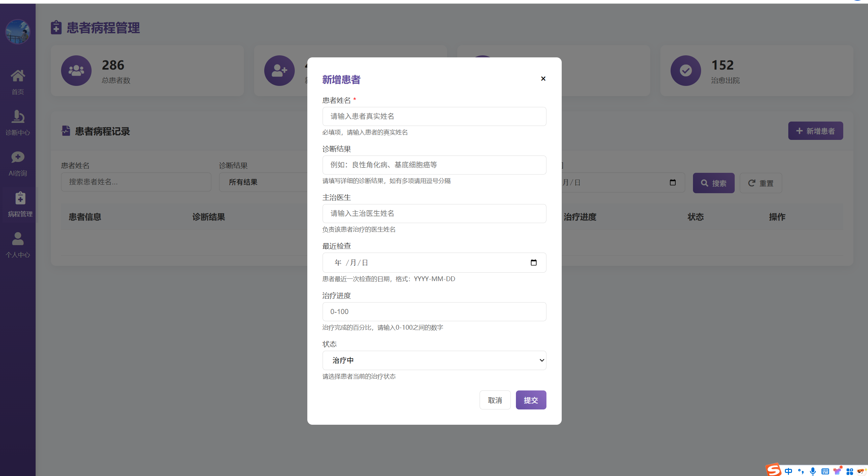Click the 治疗进度 0-100 progress field
Image resolution: width=868 pixels, height=476 pixels.
click(434, 312)
